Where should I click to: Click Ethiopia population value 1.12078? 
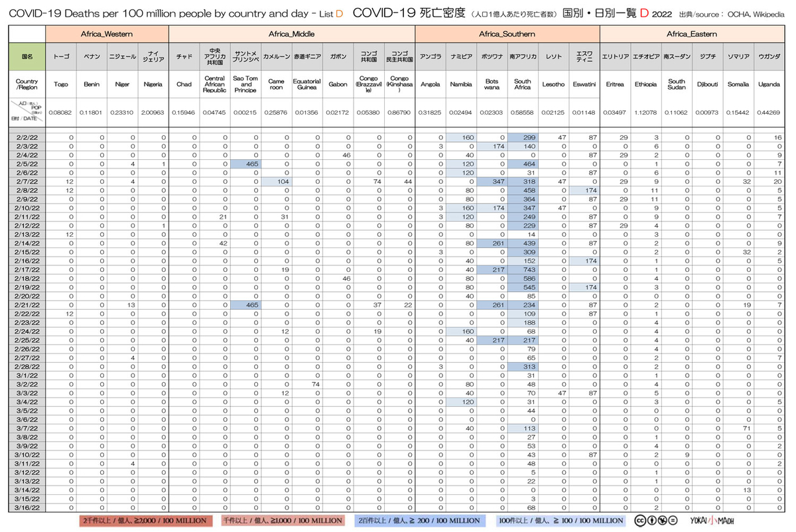point(645,113)
